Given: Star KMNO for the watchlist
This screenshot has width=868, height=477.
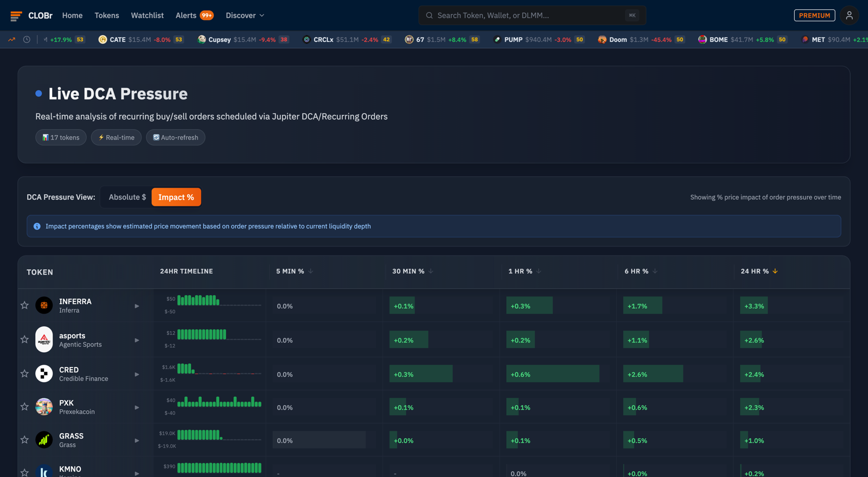Looking at the screenshot, I should (x=24, y=473).
